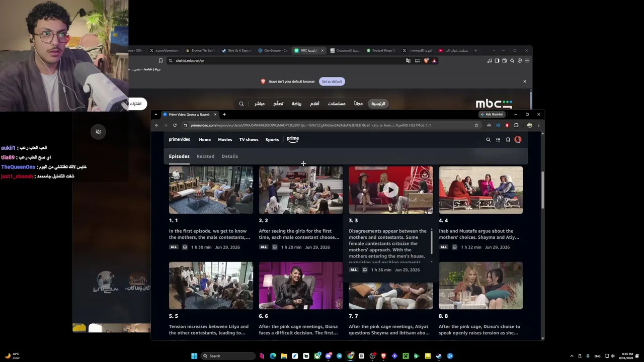Click Set as default in Brave notification

[x=332, y=81]
